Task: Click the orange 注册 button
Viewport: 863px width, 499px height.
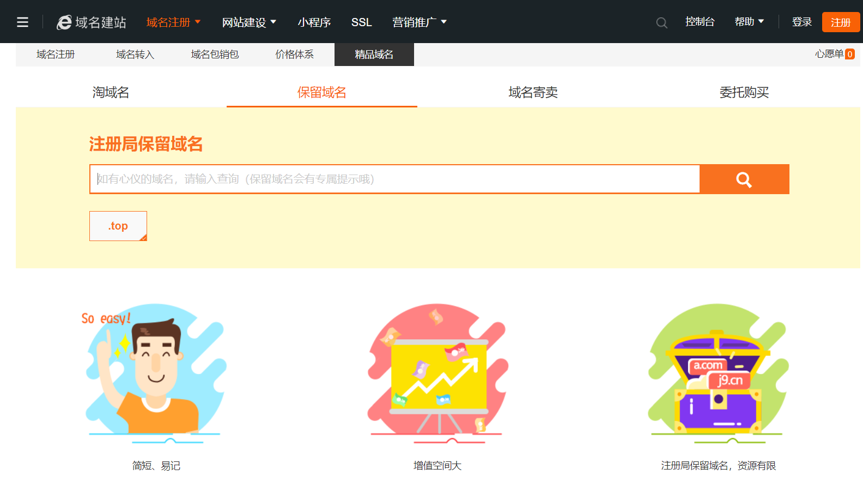Action: (x=840, y=22)
